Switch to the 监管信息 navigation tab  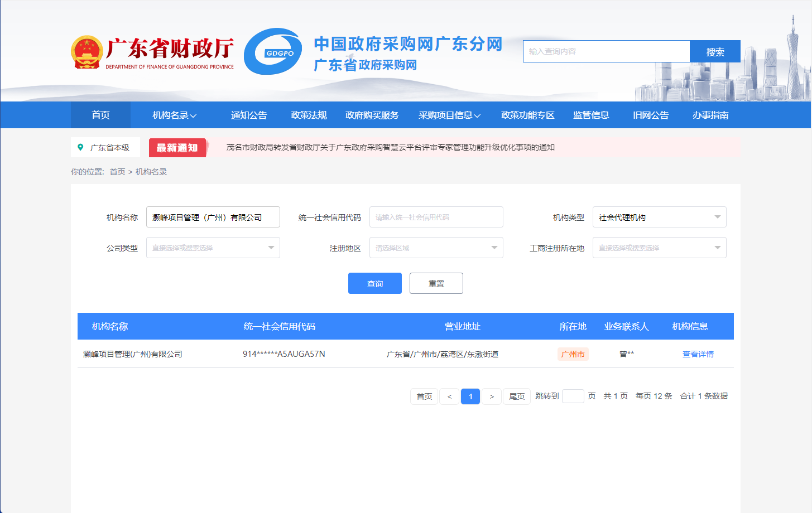(591, 115)
